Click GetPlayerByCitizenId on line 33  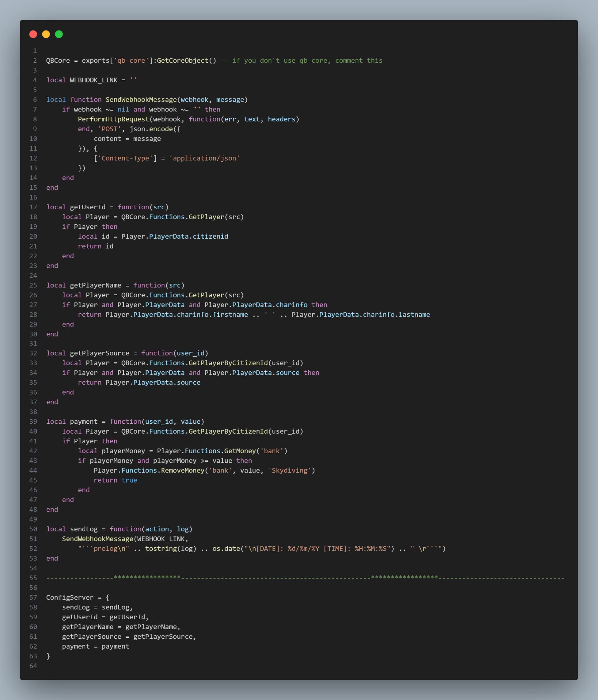point(228,363)
